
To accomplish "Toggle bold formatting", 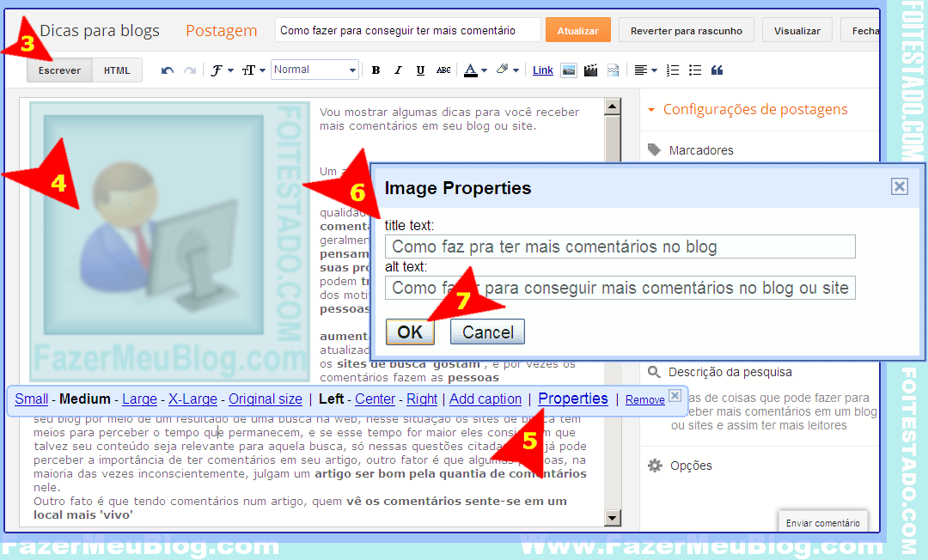I will tap(375, 70).
